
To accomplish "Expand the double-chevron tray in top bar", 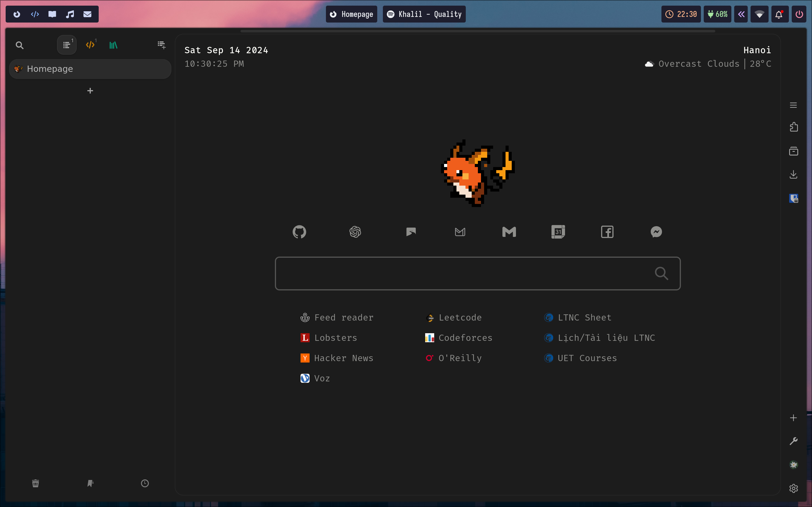I will pos(741,14).
